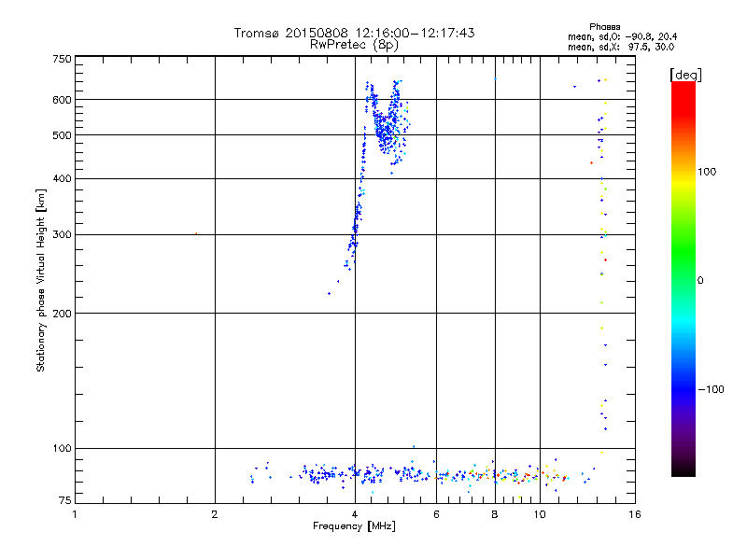Click the 500 tick on the height axis
Viewport: 747px width, 560px height.
(x=62, y=135)
